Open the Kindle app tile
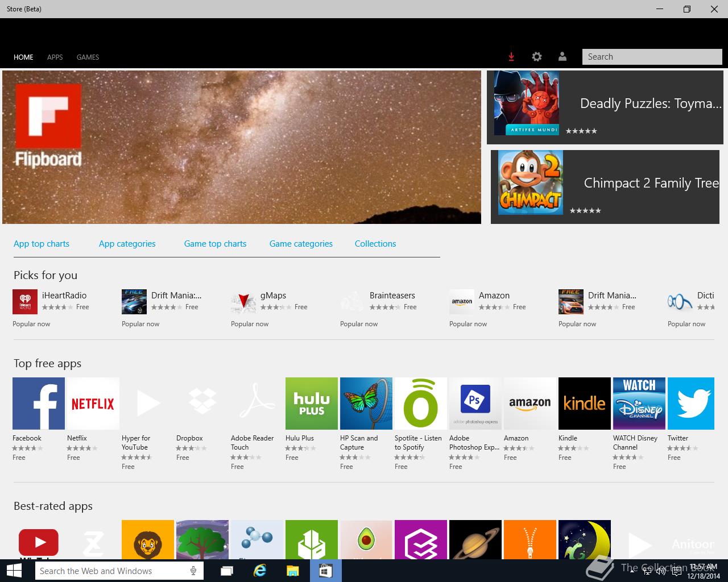 [585, 404]
